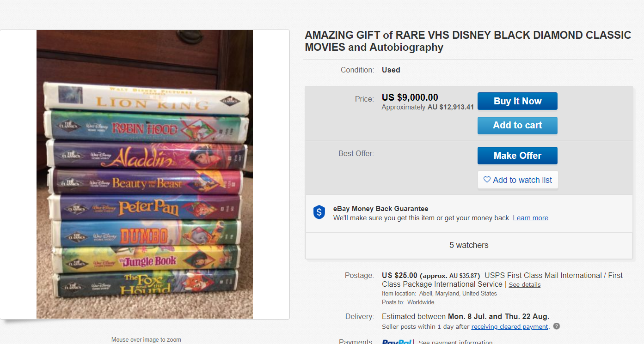
Task: Click the help question mark beside cleared payment
Action: pos(557,326)
